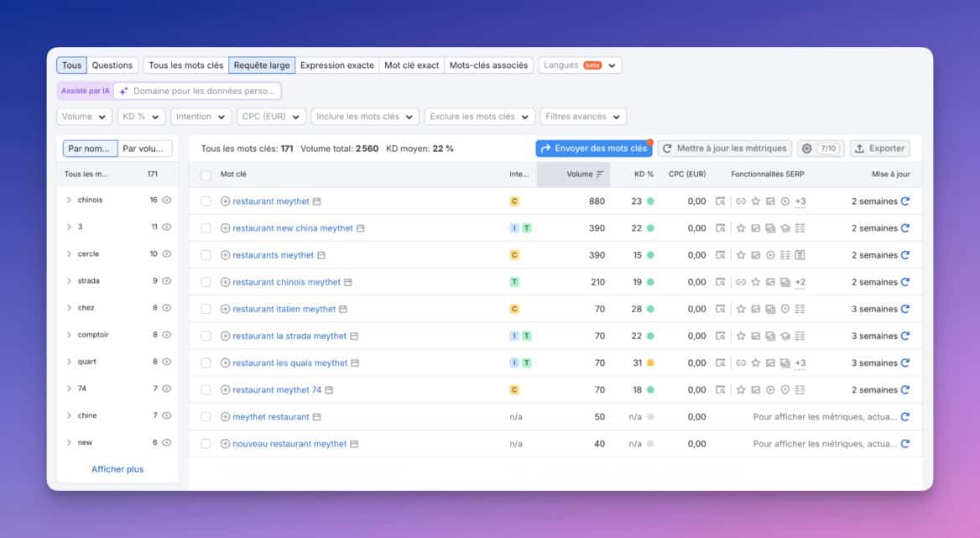Add restaurant meythet keyword with plus icon
Image resolution: width=980 pixels, height=538 pixels.
coord(225,201)
